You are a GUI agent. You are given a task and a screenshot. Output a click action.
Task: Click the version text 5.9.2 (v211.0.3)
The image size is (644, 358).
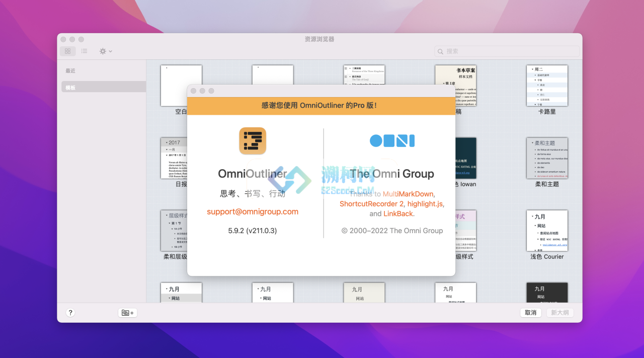coord(253,231)
